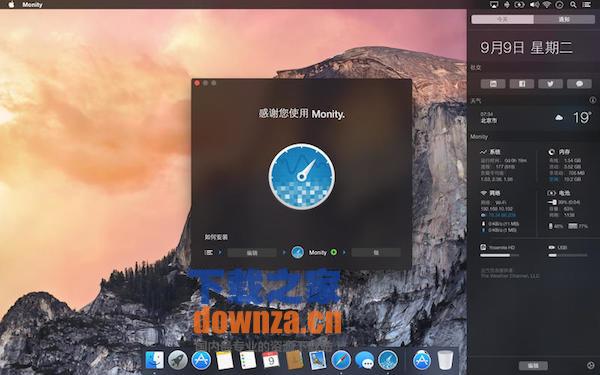Switch to the 通知 (Notifications) tab
The width and height of the screenshot is (600, 375).
click(x=564, y=19)
